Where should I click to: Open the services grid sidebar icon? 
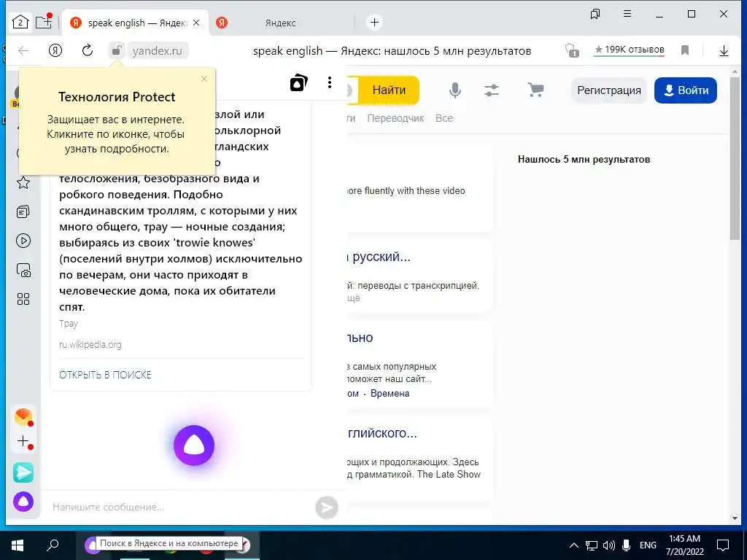click(x=23, y=299)
